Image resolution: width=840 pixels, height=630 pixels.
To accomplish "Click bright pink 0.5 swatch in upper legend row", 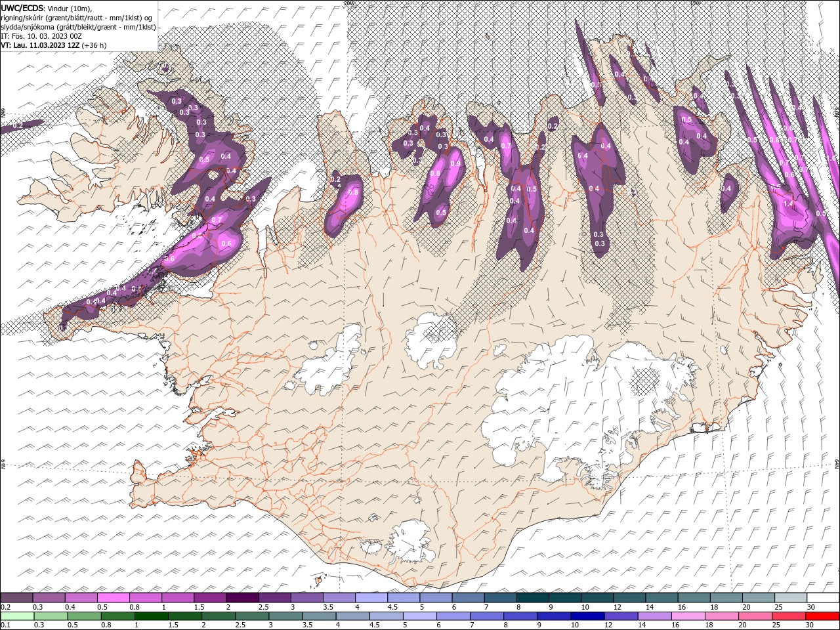I will pyautogui.click(x=113, y=598).
